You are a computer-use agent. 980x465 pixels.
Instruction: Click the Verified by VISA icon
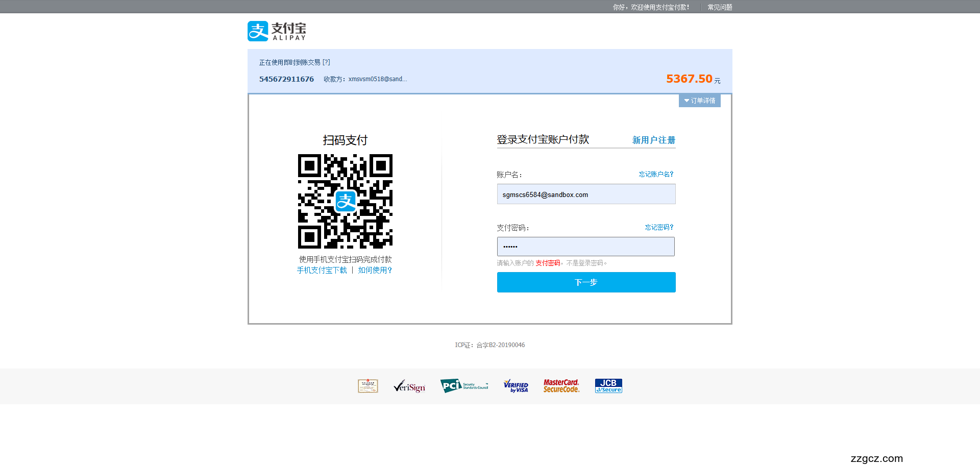516,386
